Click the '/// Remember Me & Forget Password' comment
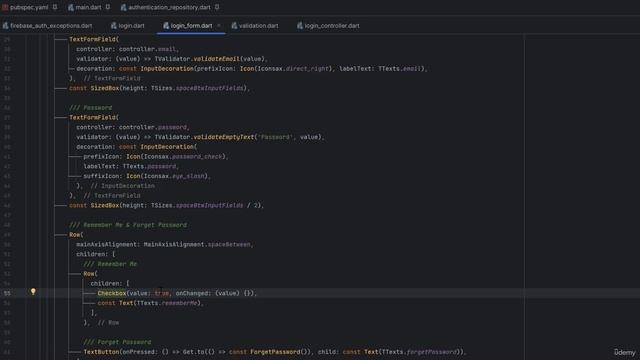Image resolution: width=640 pixels, height=360 pixels. (x=128, y=225)
